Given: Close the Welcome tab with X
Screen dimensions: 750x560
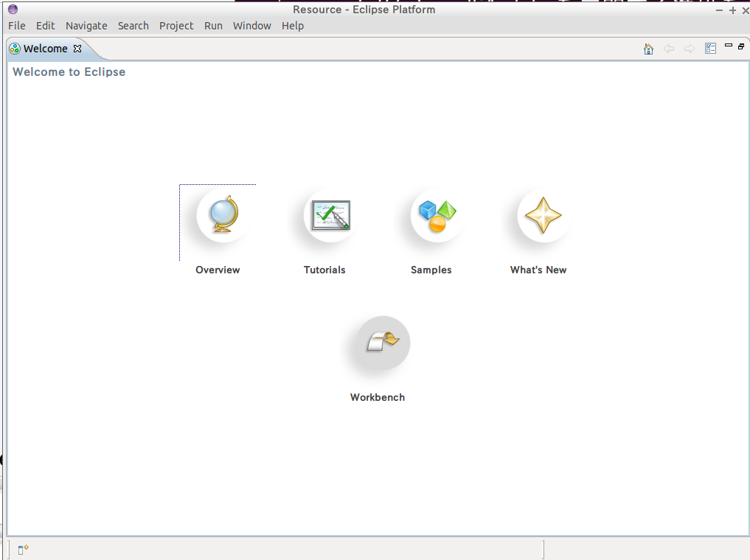Looking at the screenshot, I should click(x=77, y=49).
